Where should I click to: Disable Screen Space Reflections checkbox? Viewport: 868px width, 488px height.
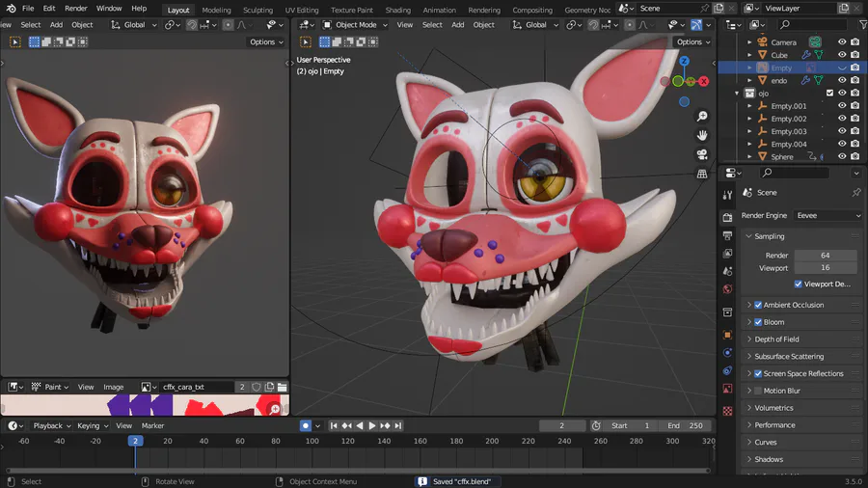(758, 373)
